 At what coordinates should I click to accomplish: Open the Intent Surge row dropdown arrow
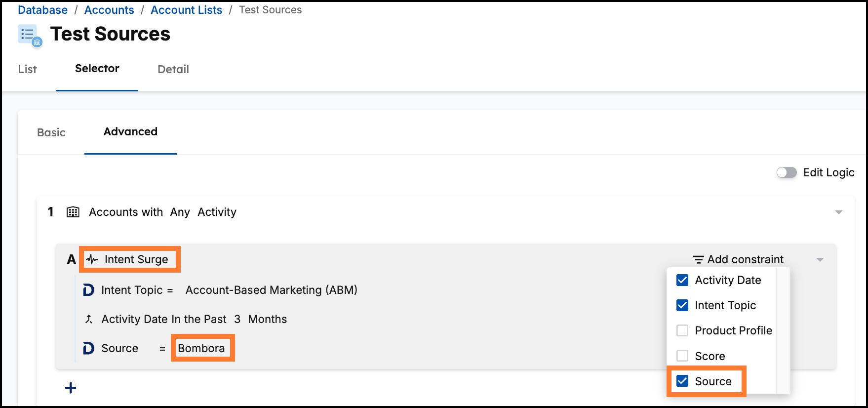pos(820,260)
